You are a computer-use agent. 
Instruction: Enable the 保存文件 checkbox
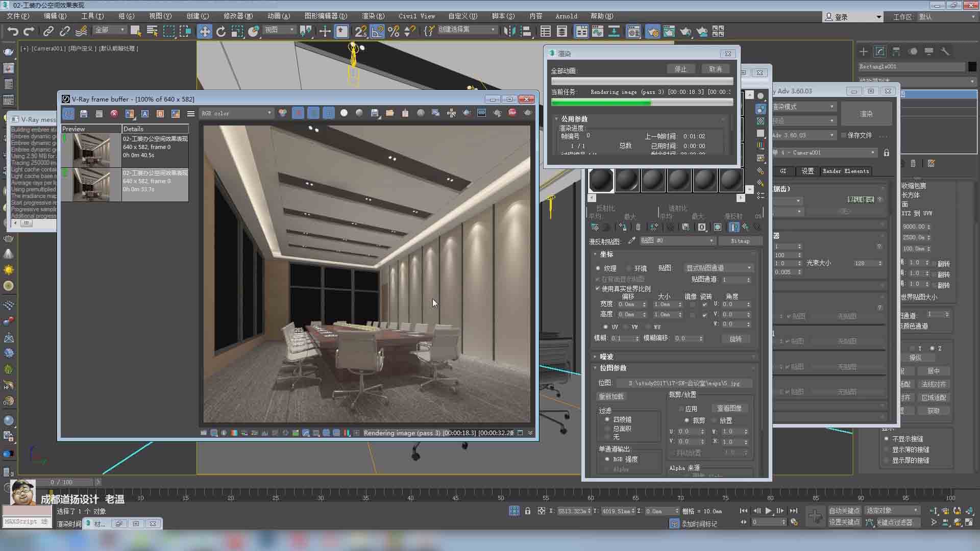click(843, 135)
